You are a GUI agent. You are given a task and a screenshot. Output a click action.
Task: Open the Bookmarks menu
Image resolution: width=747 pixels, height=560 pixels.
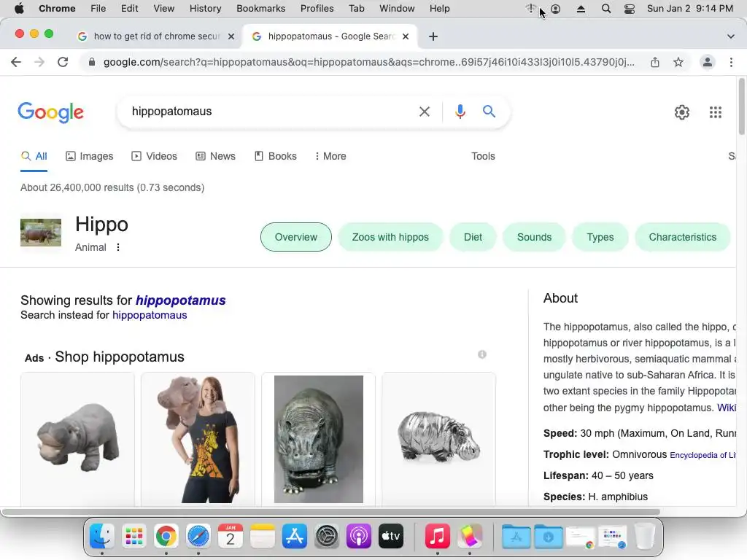click(x=260, y=9)
